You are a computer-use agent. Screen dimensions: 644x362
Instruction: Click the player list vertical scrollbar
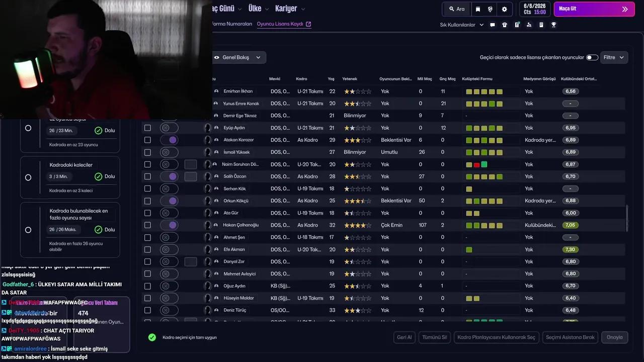pyautogui.click(x=626, y=219)
